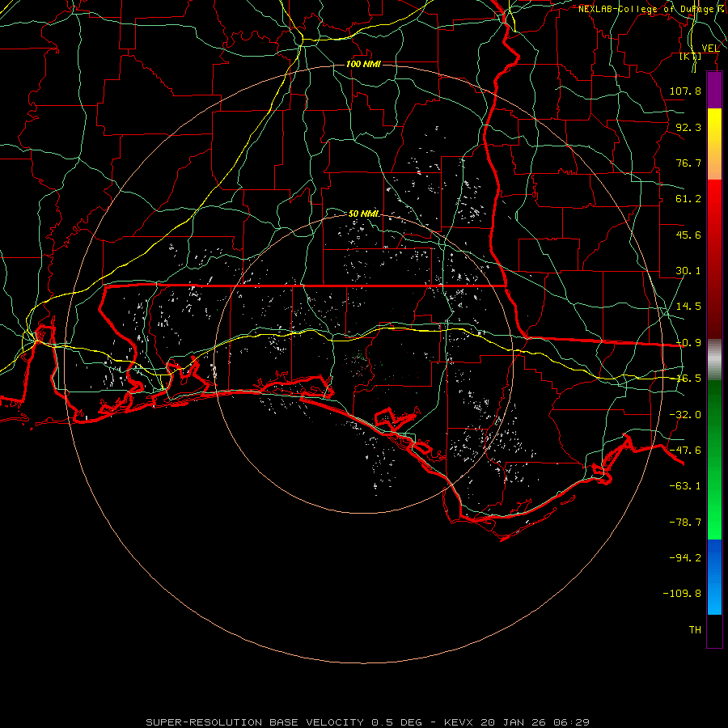
Task: Click the 100 NMI range ring label
Action: [x=363, y=64]
